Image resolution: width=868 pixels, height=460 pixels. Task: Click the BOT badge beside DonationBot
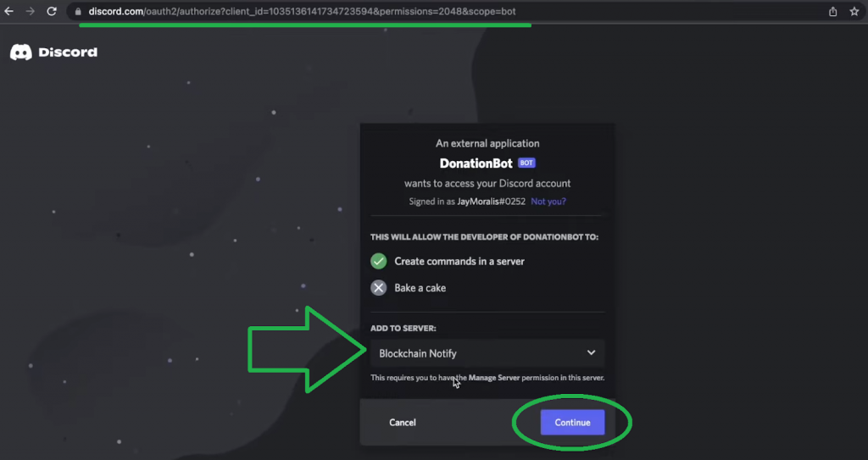click(526, 163)
